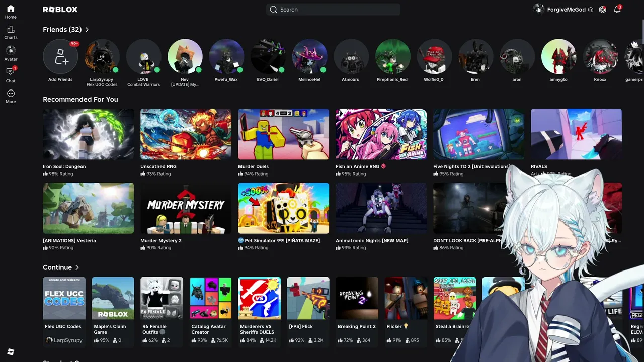This screenshot has width=644, height=362.
Task: Click the Iron Soul: Dungeon title text
Action: [x=64, y=166]
